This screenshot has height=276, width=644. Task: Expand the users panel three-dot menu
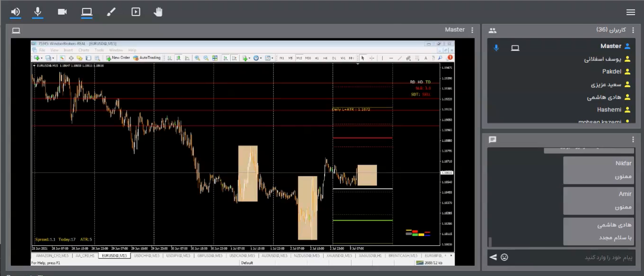pyautogui.click(x=633, y=30)
